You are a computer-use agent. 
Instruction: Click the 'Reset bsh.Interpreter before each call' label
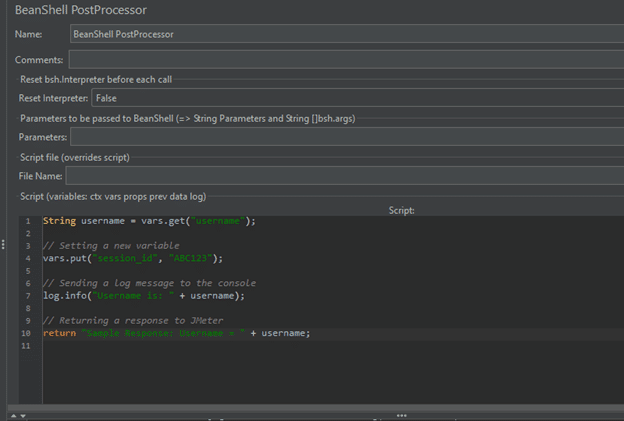[96, 80]
